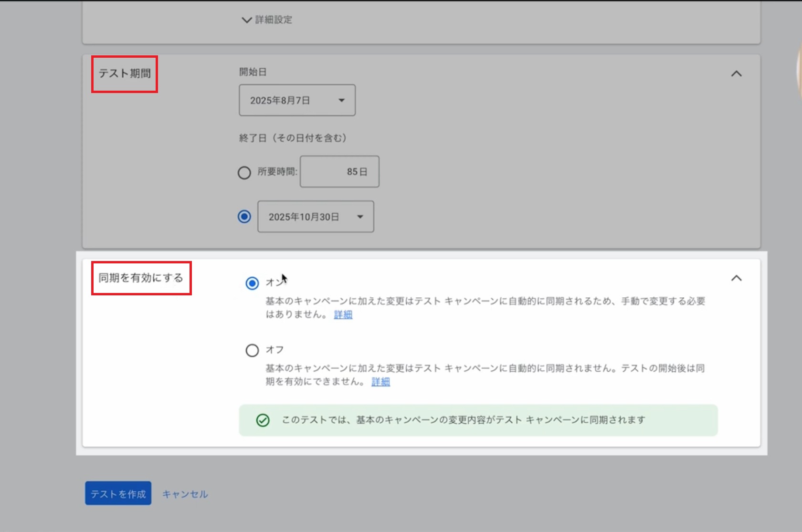Collapse the 同期を有効にする section chevron

coord(736,278)
